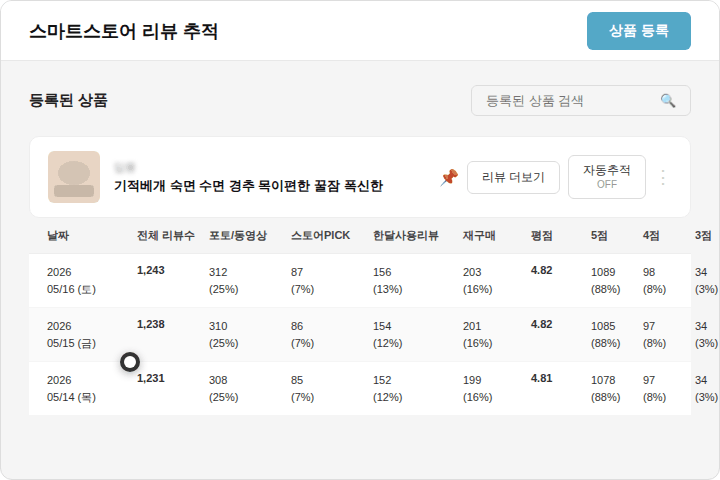Screen dimensions: 720x480
Task: Select rating 4.82 in 05/16 row
Action: coord(541,271)
